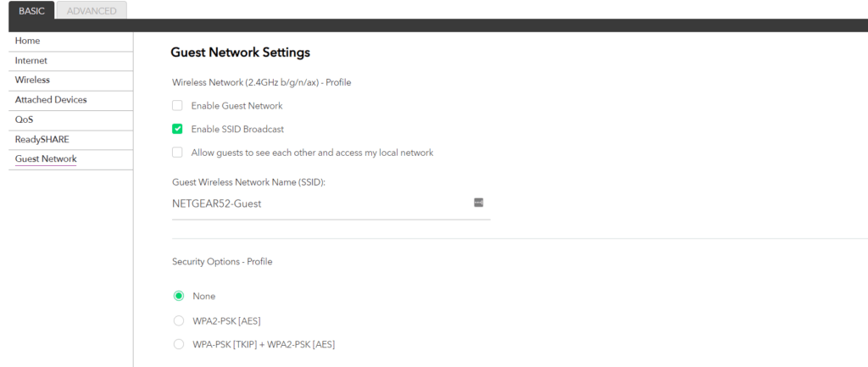Click the Guest Network Settings heading
The image size is (868, 367).
pyautogui.click(x=240, y=53)
